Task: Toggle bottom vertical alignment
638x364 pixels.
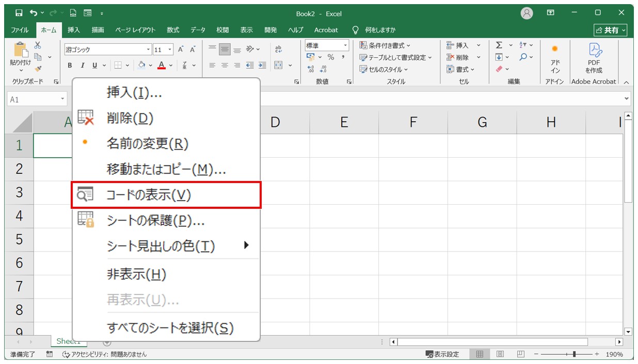Action: (237, 49)
